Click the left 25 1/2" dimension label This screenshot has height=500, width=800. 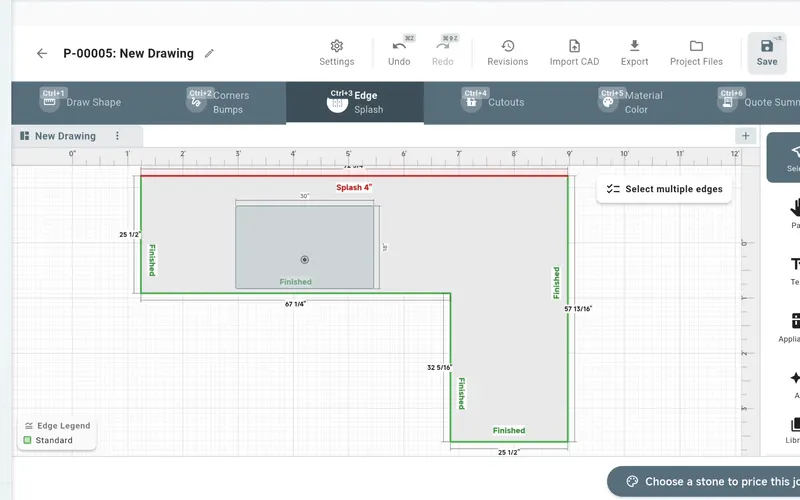click(130, 235)
